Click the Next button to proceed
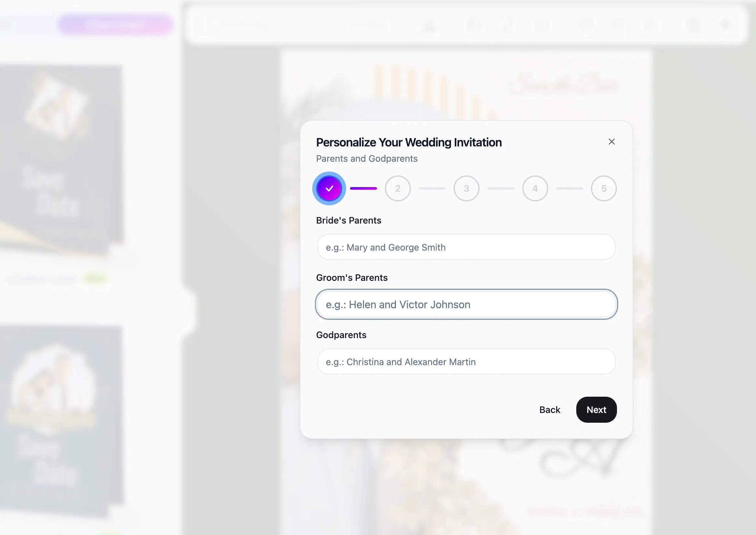Image resolution: width=756 pixels, height=535 pixels. click(596, 409)
